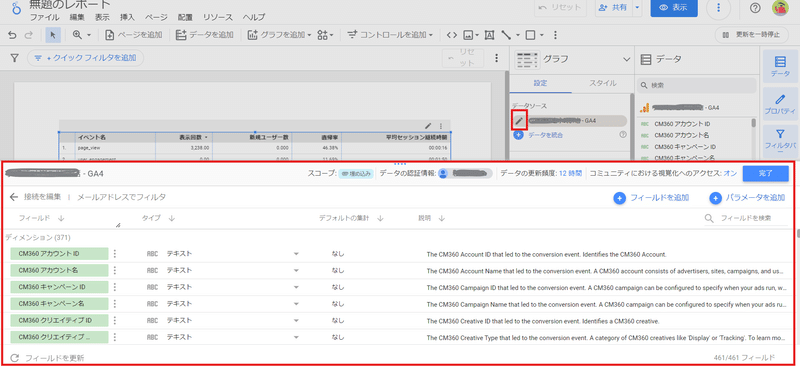Open the toolbar overflow three-dot menu

coord(555,35)
